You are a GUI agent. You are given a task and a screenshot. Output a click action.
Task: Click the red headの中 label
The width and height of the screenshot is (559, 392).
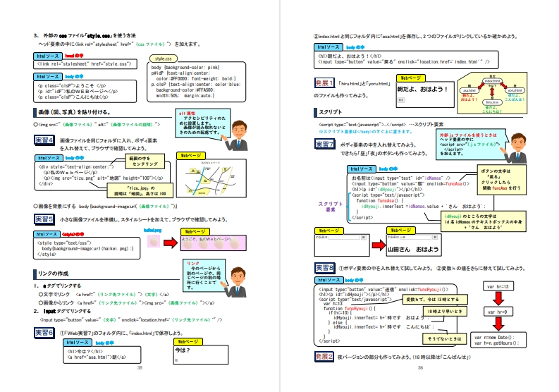pos(74,56)
